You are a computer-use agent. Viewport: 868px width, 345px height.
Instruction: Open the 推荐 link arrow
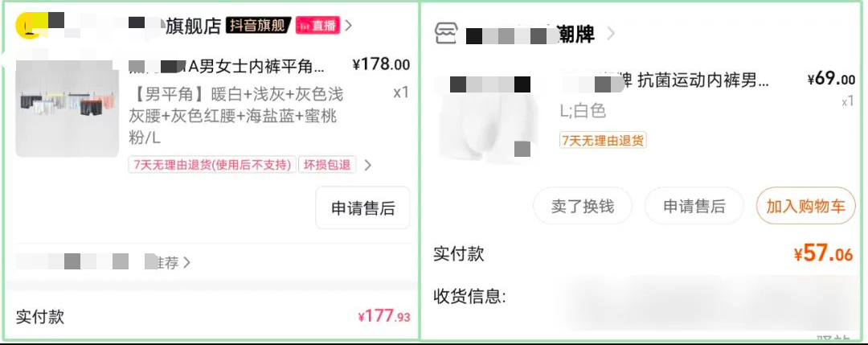click(186, 262)
